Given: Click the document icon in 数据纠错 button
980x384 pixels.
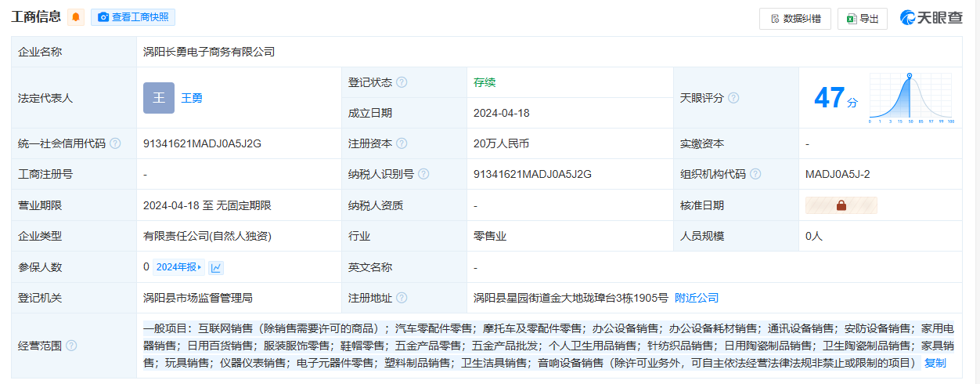Looking at the screenshot, I should pos(775,19).
